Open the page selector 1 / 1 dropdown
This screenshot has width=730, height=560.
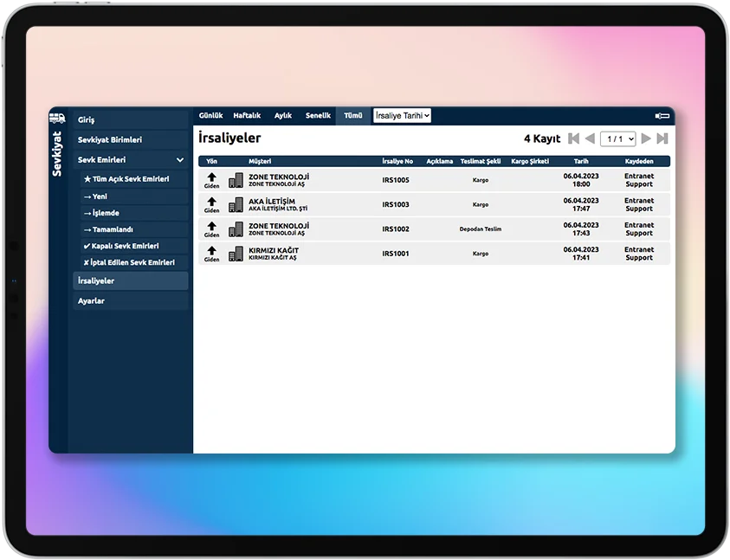point(618,138)
